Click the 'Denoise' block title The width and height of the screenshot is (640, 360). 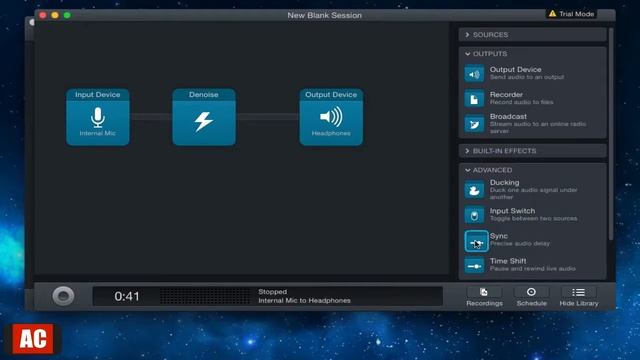click(204, 95)
